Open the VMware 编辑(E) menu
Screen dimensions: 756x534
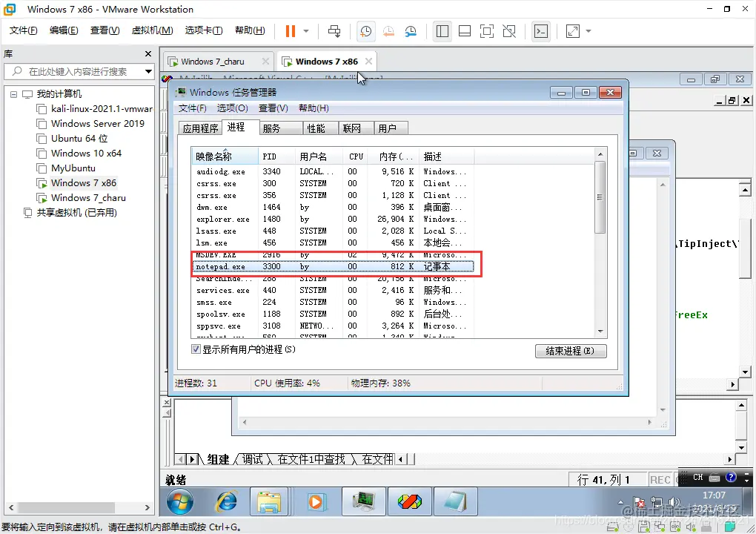pyautogui.click(x=64, y=30)
